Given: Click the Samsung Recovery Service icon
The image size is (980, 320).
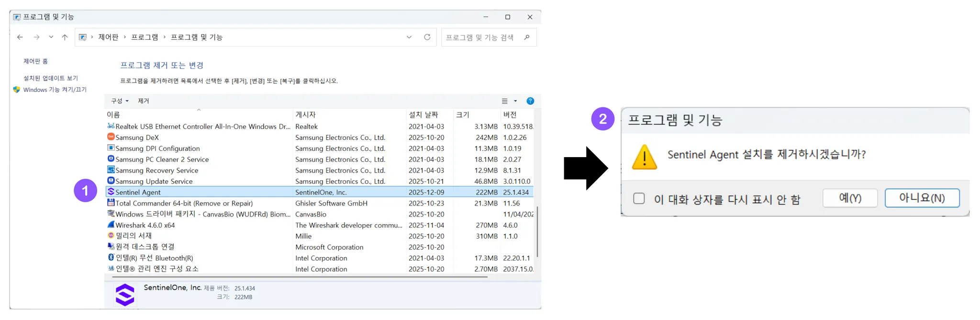Looking at the screenshot, I should [111, 170].
